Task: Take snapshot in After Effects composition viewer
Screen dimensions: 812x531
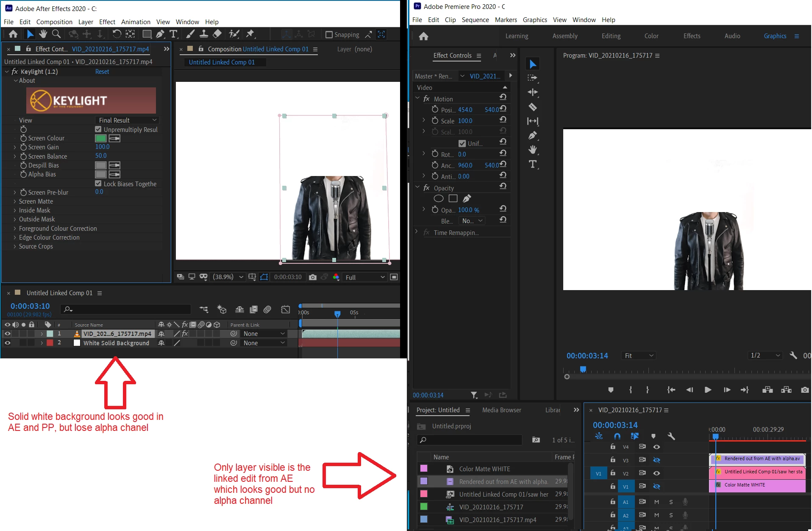Action: pyautogui.click(x=313, y=277)
